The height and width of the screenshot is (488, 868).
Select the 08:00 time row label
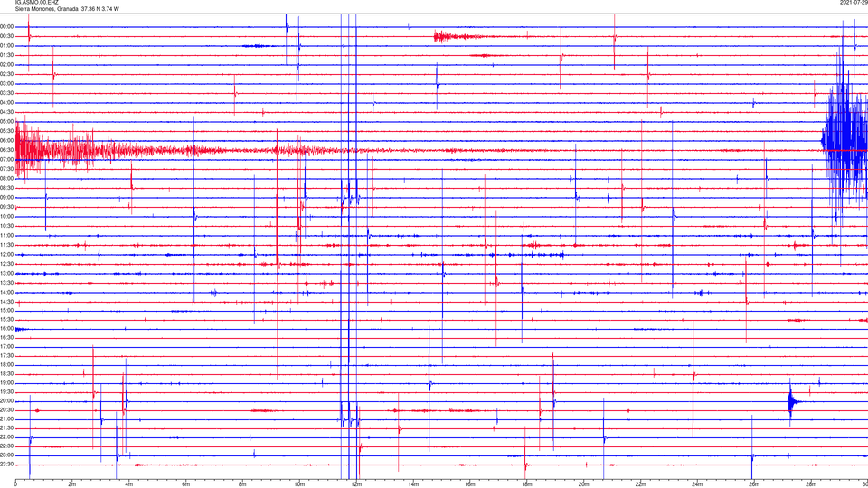(x=6, y=178)
